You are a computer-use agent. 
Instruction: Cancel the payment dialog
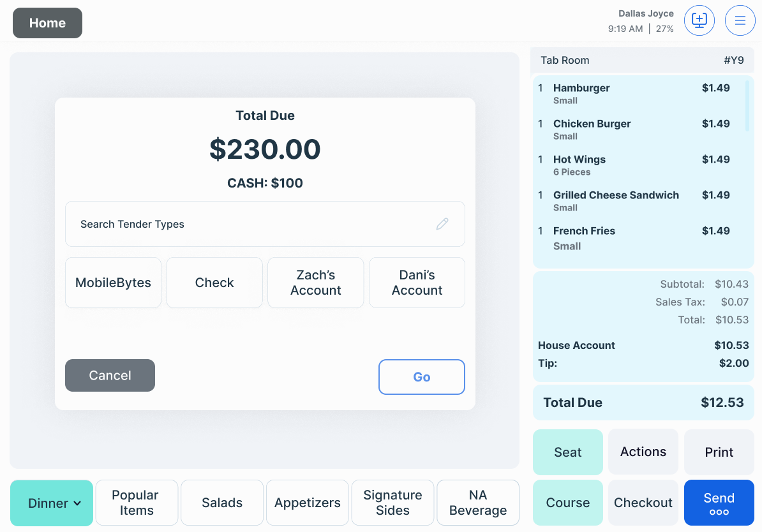tap(110, 375)
